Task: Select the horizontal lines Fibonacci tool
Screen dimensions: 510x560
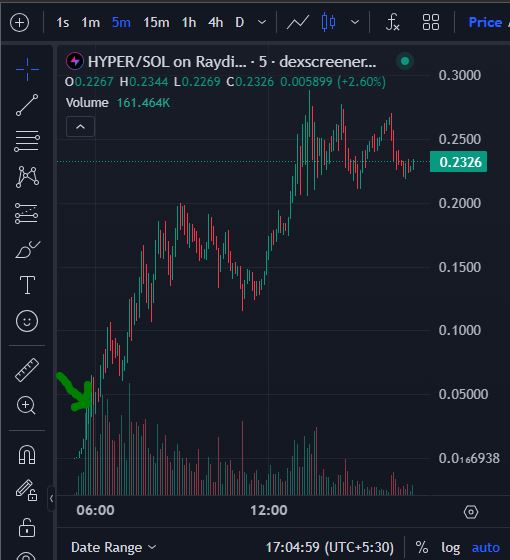Action: pyautogui.click(x=27, y=141)
